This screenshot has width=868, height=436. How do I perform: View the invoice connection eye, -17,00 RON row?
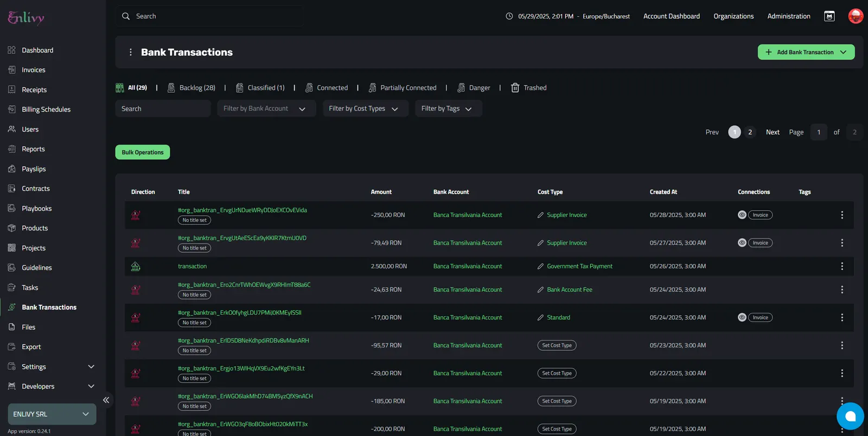742,318
